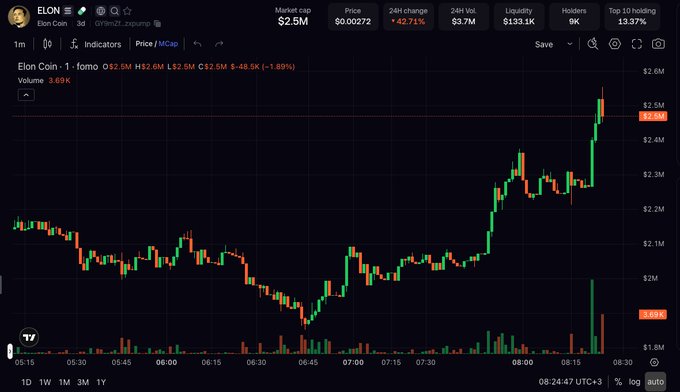Star ELON as a favorite
This screenshot has height=392, width=680.
pos(127,11)
